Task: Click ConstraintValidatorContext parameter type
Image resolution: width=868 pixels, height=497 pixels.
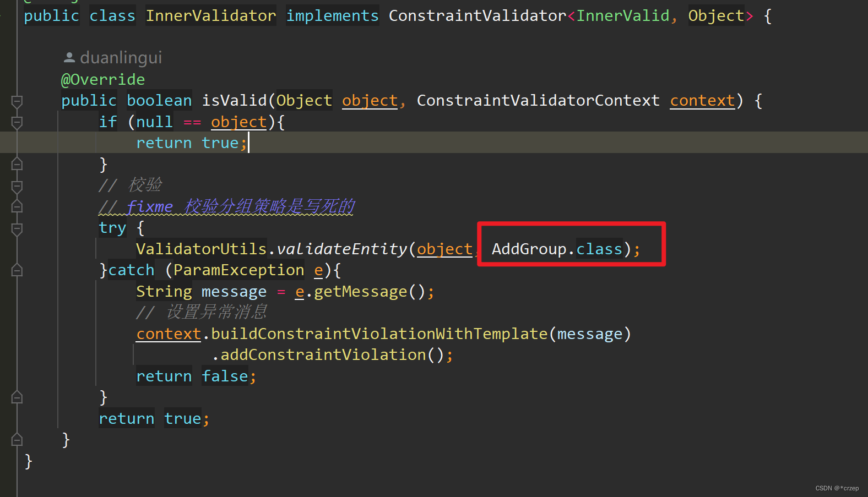Action: pos(538,101)
